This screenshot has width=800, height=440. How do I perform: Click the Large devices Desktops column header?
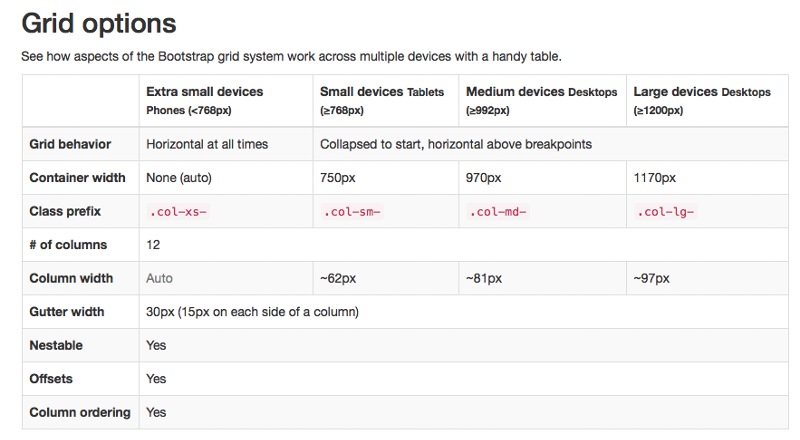pos(702,101)
